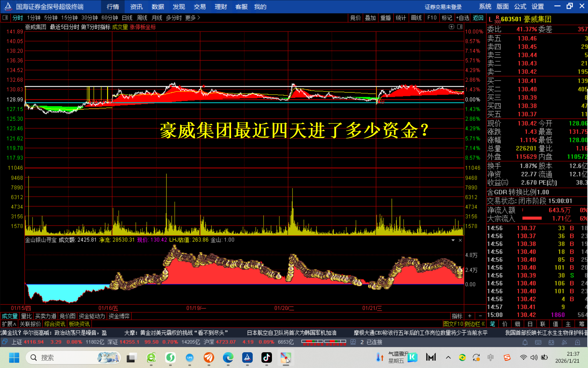Click the Sogou input method tray icon
The image size is (588, 368).
[507, 357]
